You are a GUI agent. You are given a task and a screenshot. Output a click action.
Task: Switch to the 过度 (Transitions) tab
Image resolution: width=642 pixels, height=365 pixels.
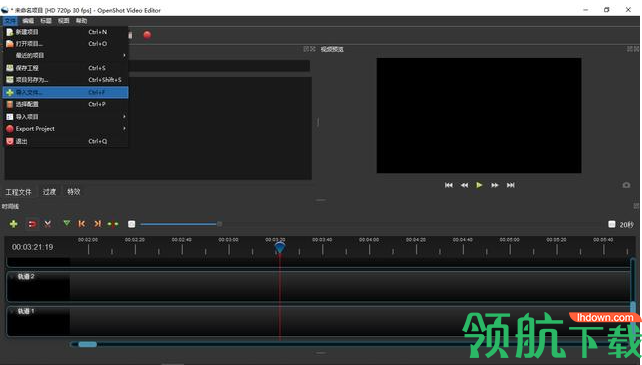point(50,192)
